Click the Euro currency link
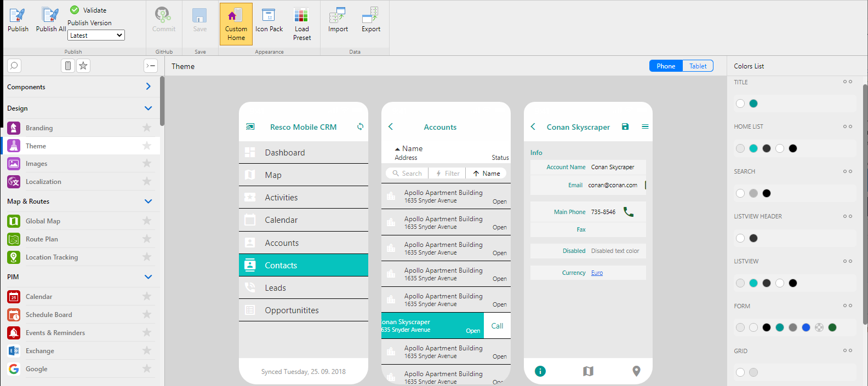 (x=597, y=273)
